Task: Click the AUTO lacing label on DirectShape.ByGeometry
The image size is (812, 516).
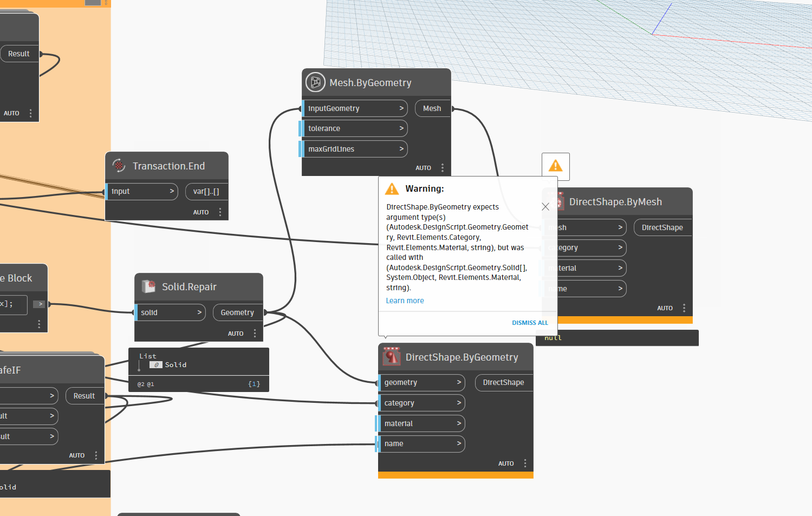Action: pos(506,463)
